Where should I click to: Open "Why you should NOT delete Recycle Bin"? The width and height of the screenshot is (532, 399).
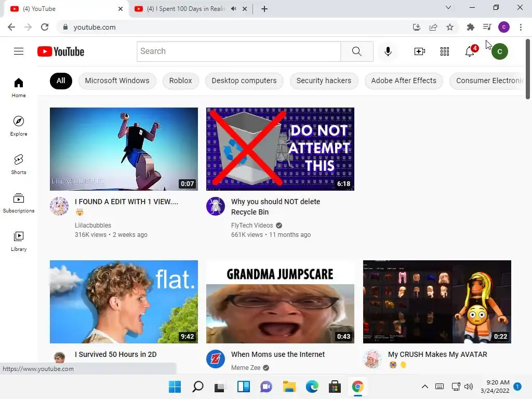[275, 207]
